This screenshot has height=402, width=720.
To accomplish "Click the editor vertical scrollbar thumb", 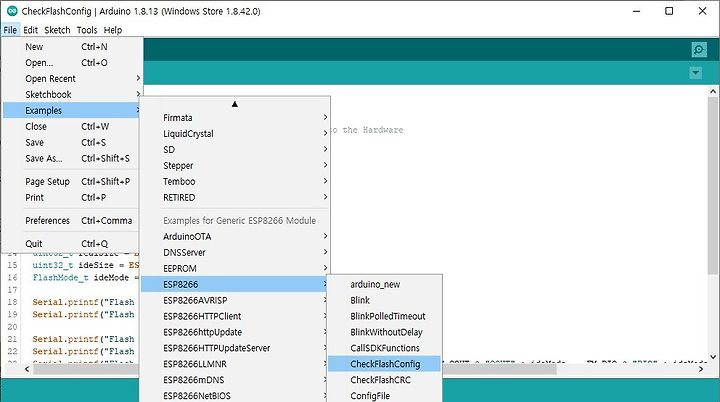I will click(x=713, y=186).
